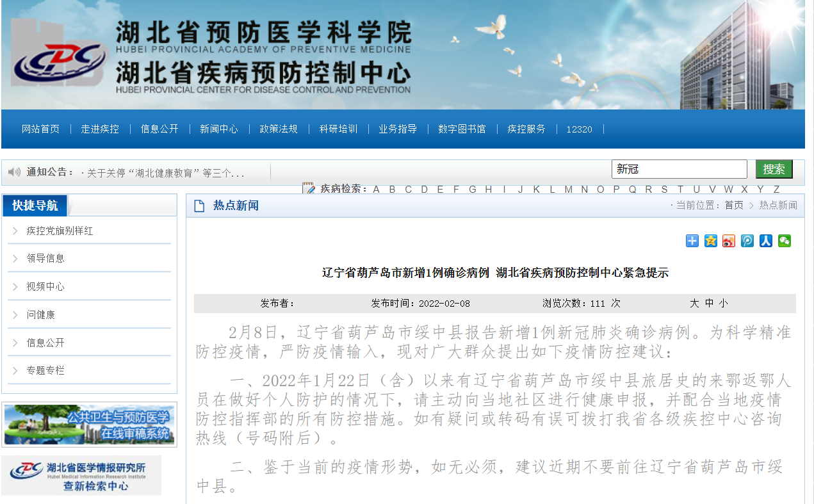Screen dimensions: 814x504
Task: Filter disease index by letter H
Action: pos(488,189)
